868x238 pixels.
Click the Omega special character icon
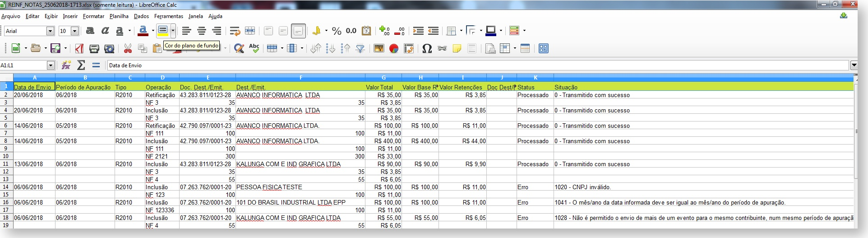(427, 48)
